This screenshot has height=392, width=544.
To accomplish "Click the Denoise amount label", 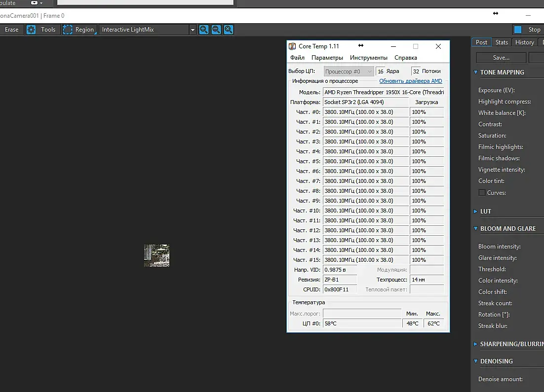I will pyautogui.click(x=500, y=379).
